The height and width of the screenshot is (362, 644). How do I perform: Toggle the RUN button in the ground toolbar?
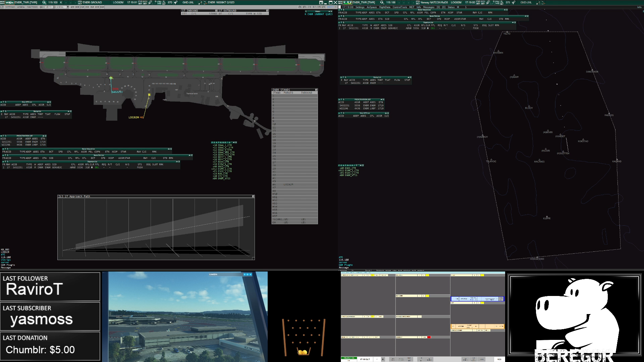(102, 7)
